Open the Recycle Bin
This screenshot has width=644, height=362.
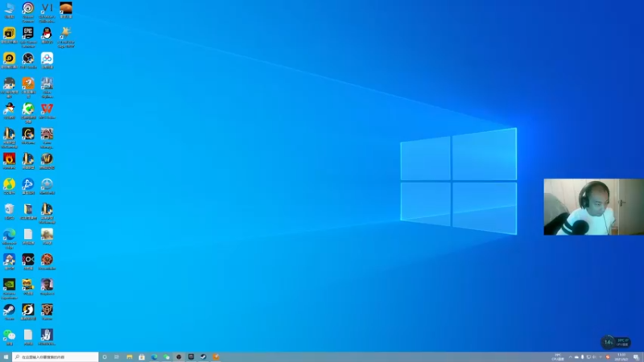point(9,212)
